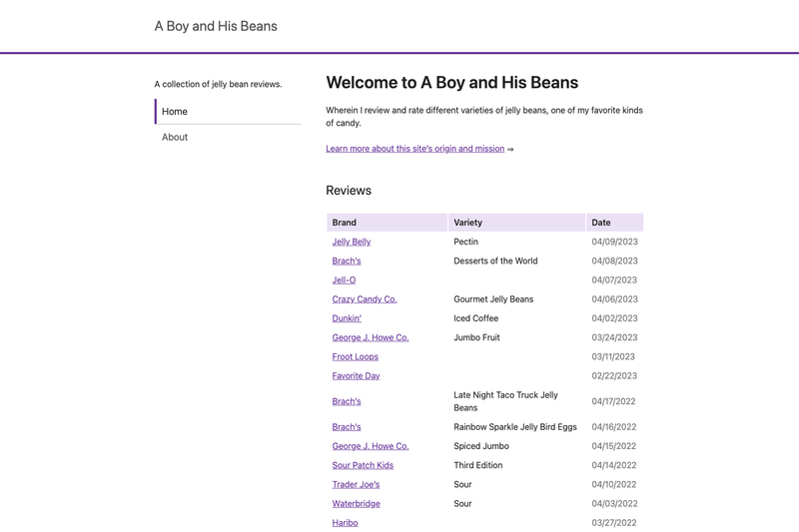Click the 'Welcome to A Boy and His Beans' heading
The width and height of the screenshot is (799, 532).
tap(452, 83)
